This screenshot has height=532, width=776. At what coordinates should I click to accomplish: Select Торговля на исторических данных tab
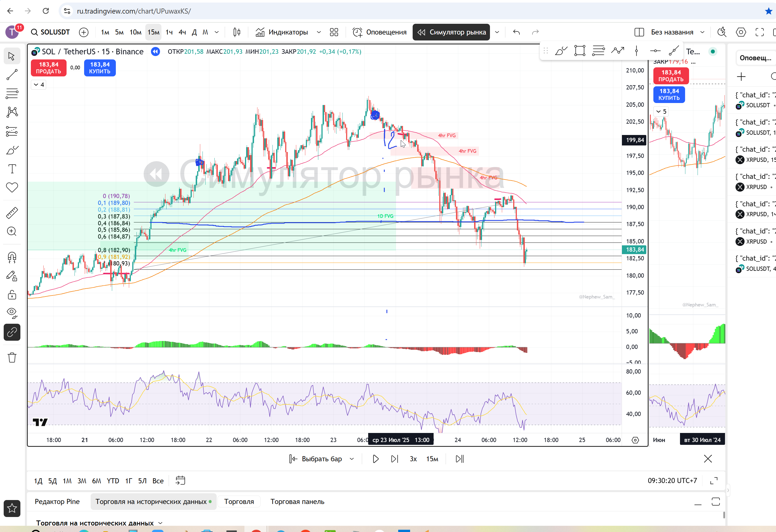(153, 502)
